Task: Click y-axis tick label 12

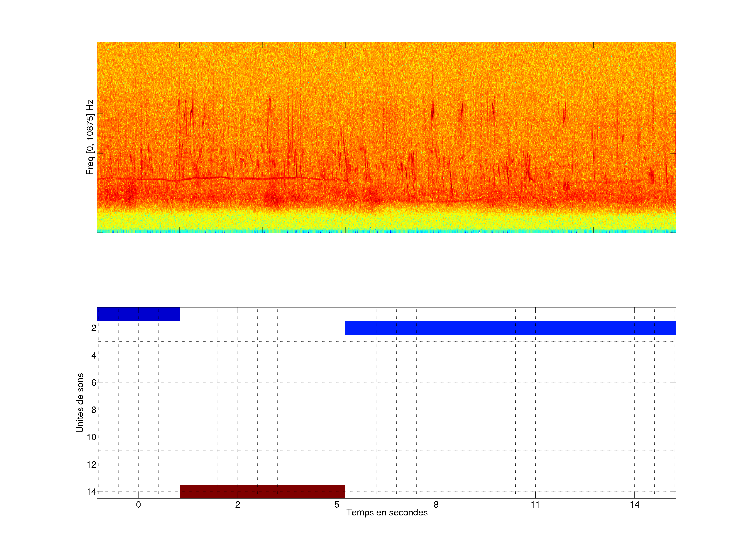Action: (x=92, y=465)
